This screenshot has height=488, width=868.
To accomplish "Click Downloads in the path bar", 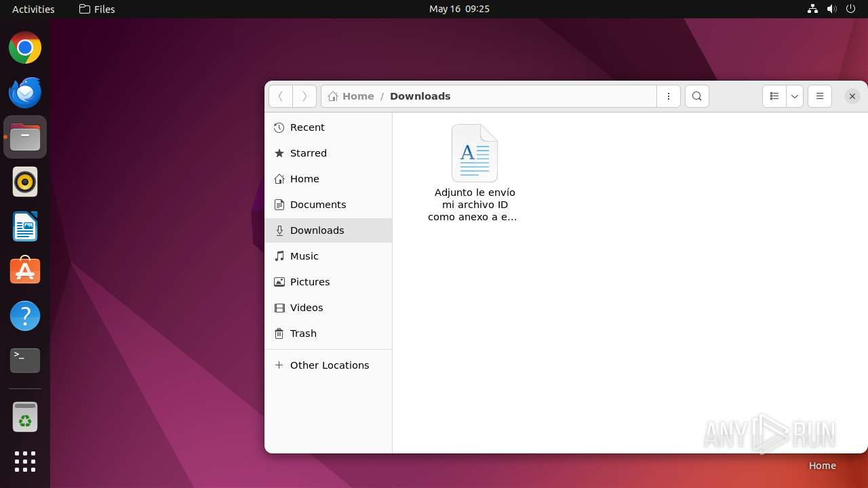I will [x=420, y=96].
